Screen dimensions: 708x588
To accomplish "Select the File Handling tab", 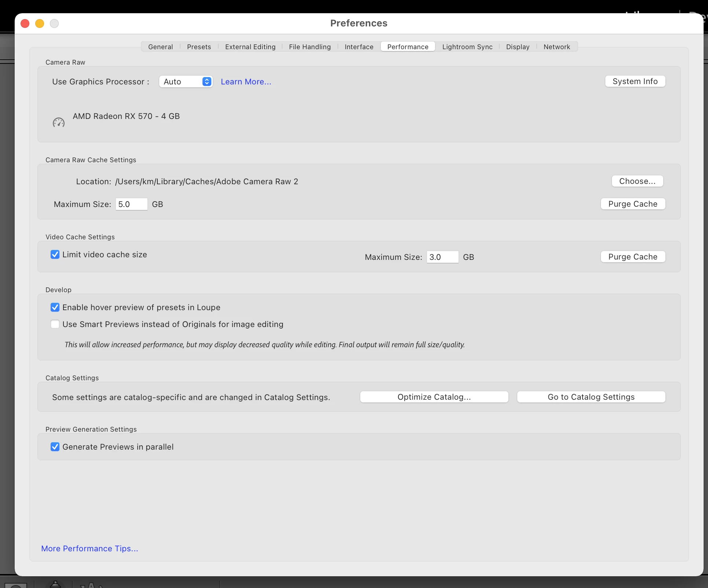I will coord(310,47).
